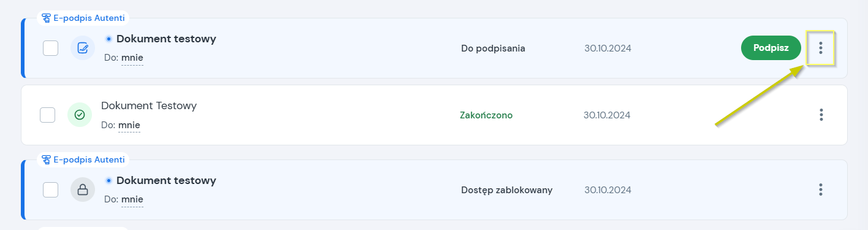Click the Dostęp zablokowany status text
Viewport: 868px width, 230px height.
507,190
